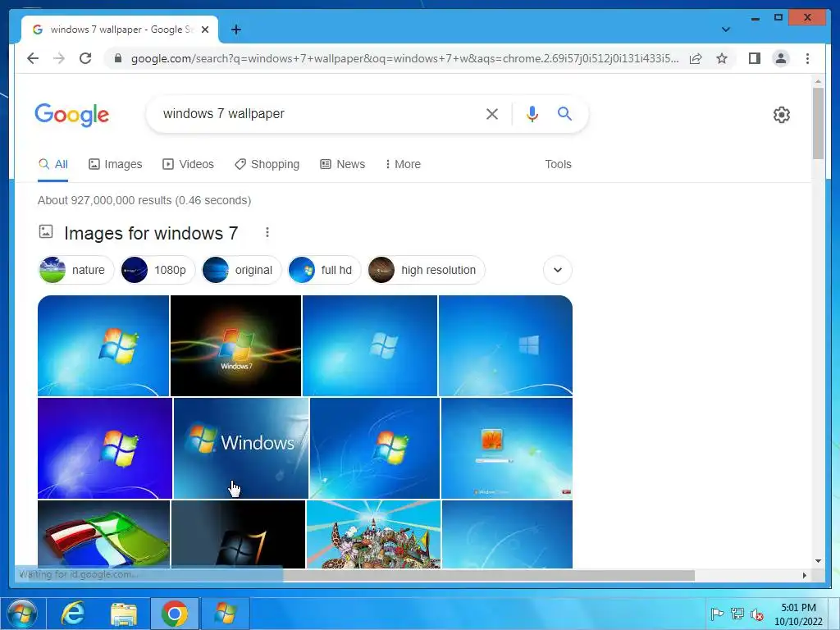Image resolution: width=840 pixels, height=630 pixels.
Task: Reload the current page
Action: pos(85,58)
